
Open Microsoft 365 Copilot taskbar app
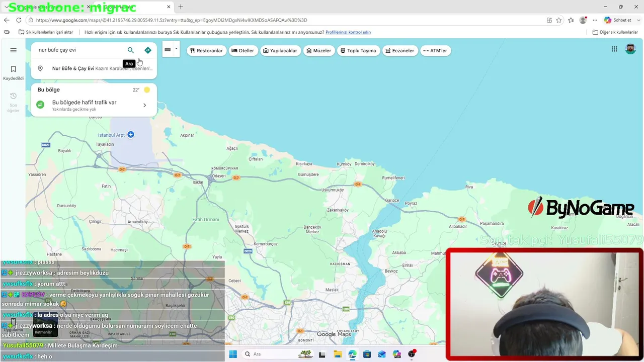coord(397,354)
